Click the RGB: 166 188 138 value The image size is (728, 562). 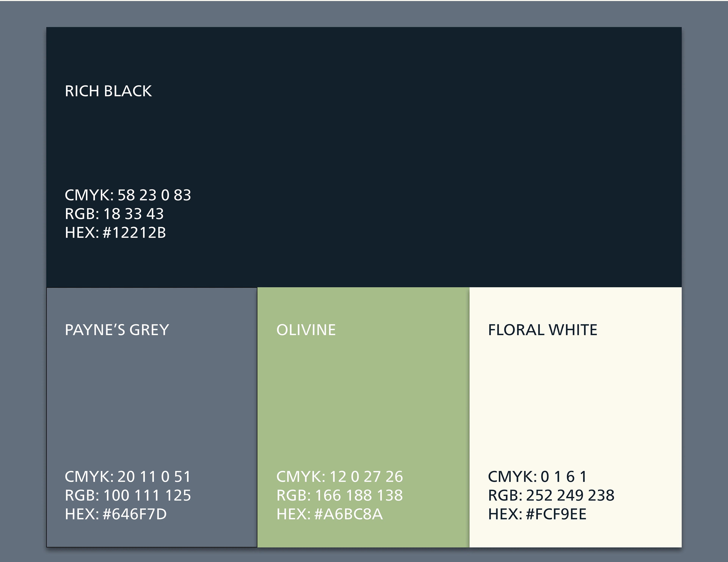tap(339, 495)
